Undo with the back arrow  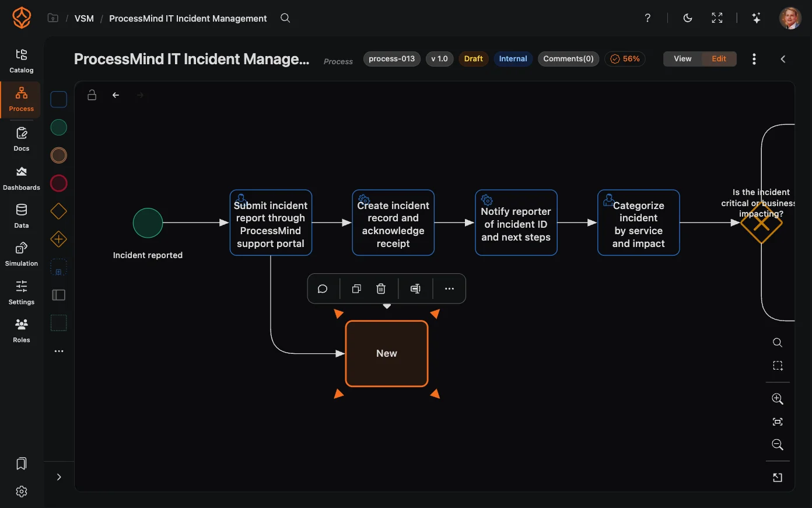(x=116, y=95)
